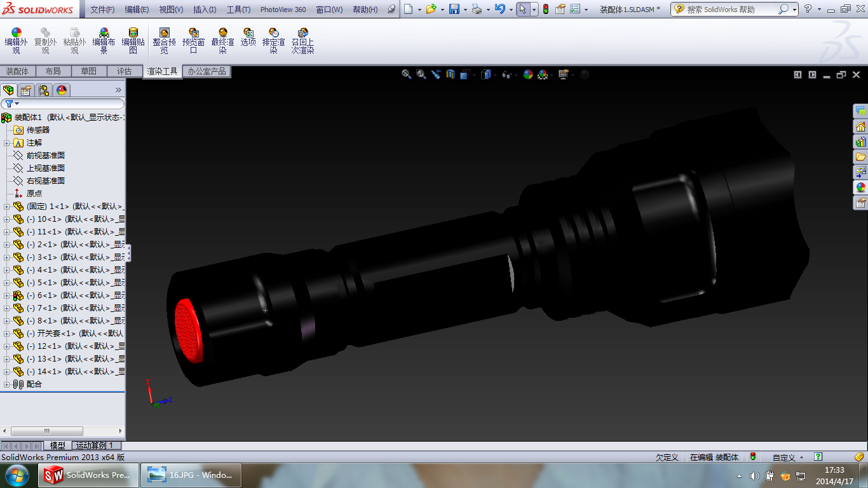Switch to PropertyManager tab
This screenshot has height=488, width=868.
[x=26, y=90]
